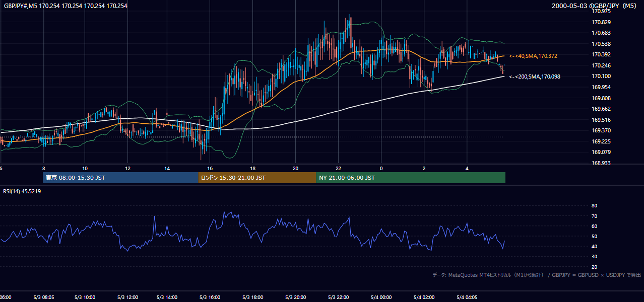Click the 168.933 price axis label
Viewport: 644px width, 302px height.
pos(601,163)
